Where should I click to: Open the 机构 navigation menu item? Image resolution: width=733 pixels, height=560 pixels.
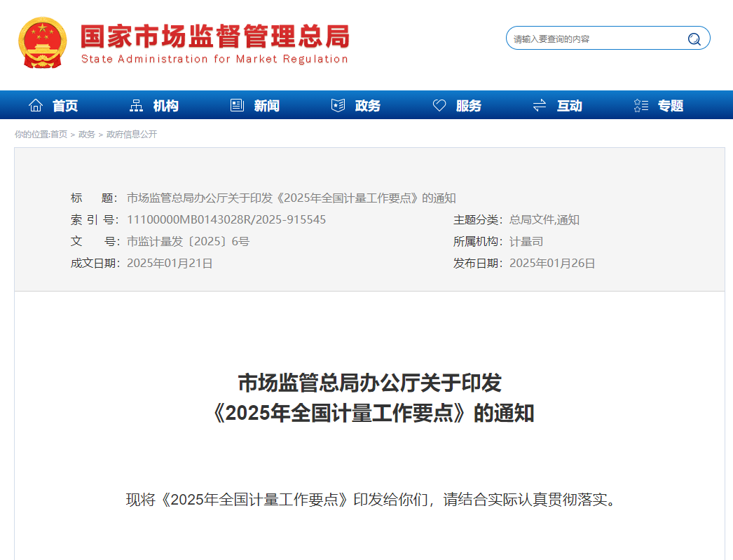pyautogui.click(x=166, y=106)
